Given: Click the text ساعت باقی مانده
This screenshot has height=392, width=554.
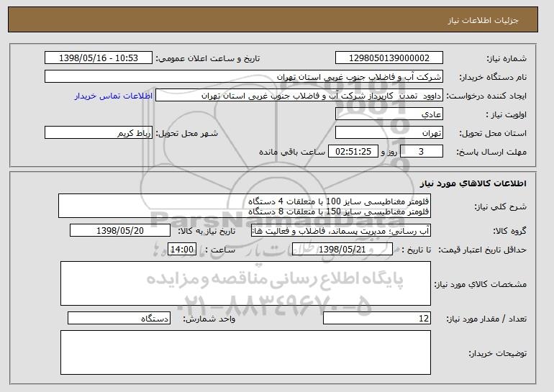Looking at the screenshot, I should (x=292, y=152).
